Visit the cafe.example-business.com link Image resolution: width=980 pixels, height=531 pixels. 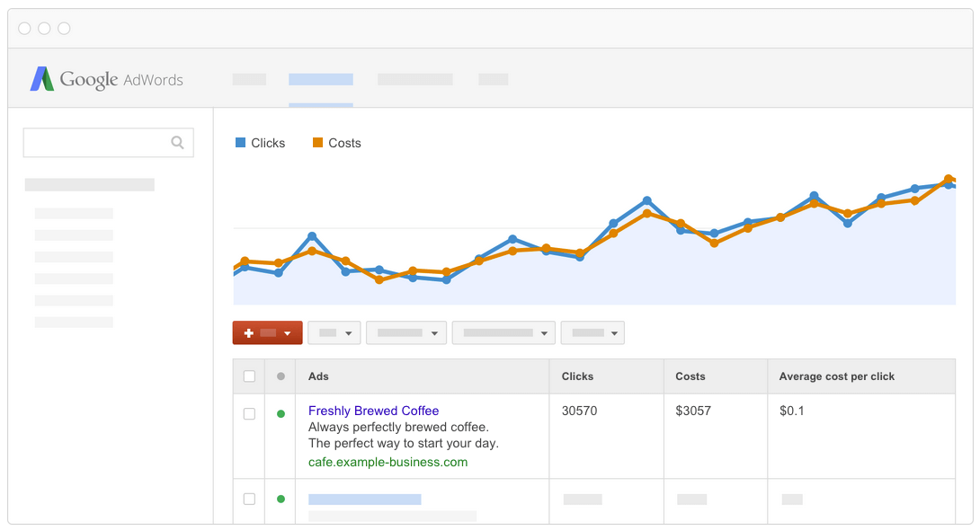388,462
